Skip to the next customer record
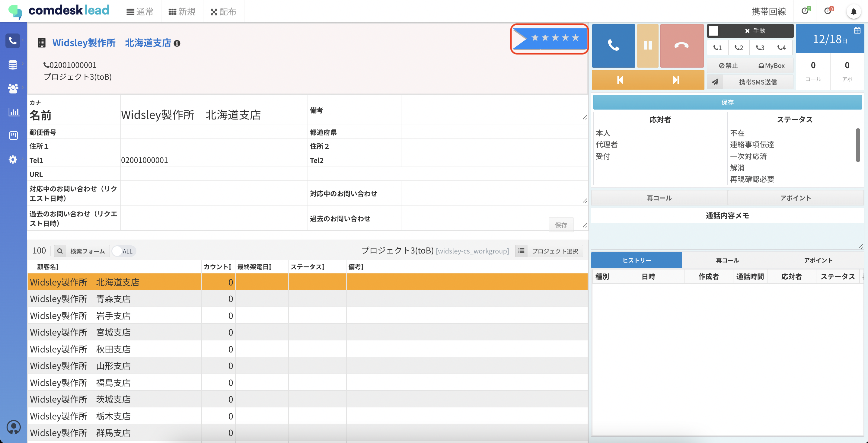 pyautogui.click(x=676, y=80)
